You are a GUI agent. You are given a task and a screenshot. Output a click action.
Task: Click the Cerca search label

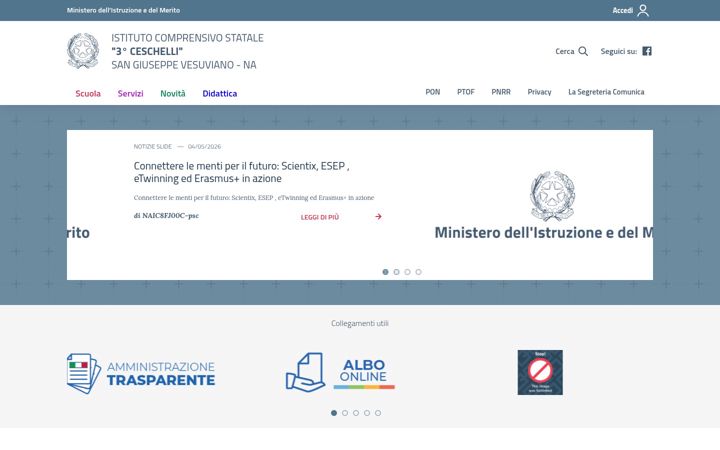pos(565,51)
